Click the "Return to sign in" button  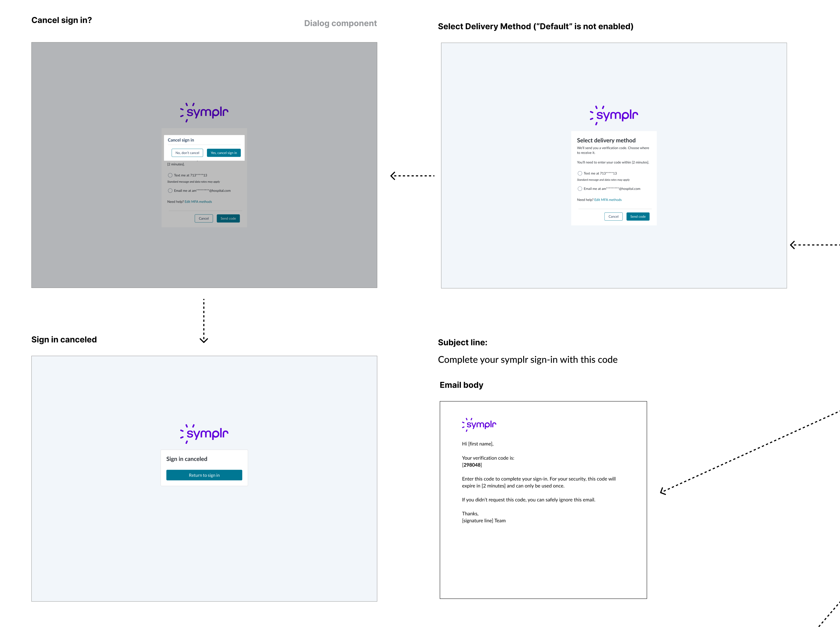click(204, 475)
